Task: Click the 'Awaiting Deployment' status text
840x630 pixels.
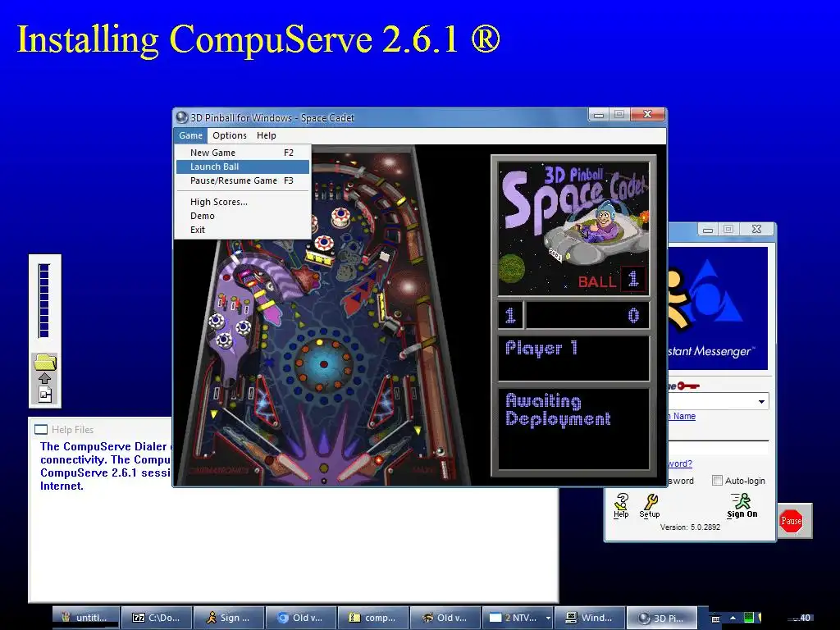Action: click(558, 410)
